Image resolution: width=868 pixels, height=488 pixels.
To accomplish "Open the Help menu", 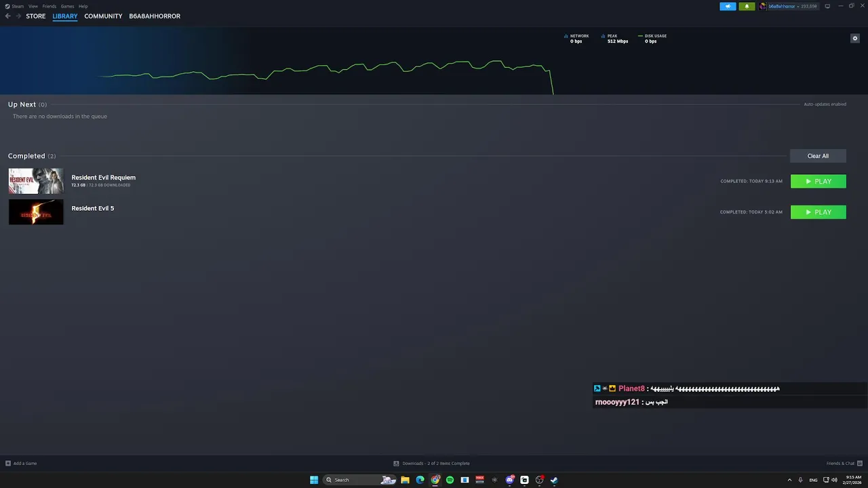I will click(x=83, y=6).
